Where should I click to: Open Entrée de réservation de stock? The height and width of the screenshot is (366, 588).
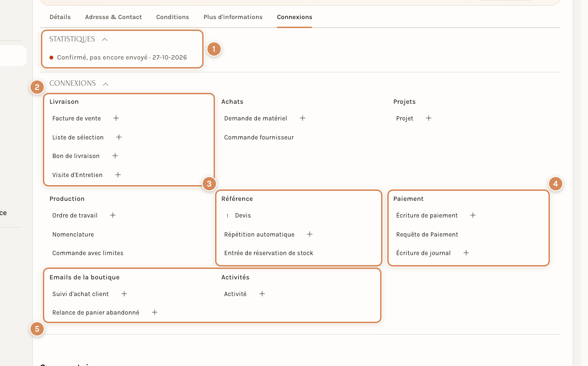[269, 253]
